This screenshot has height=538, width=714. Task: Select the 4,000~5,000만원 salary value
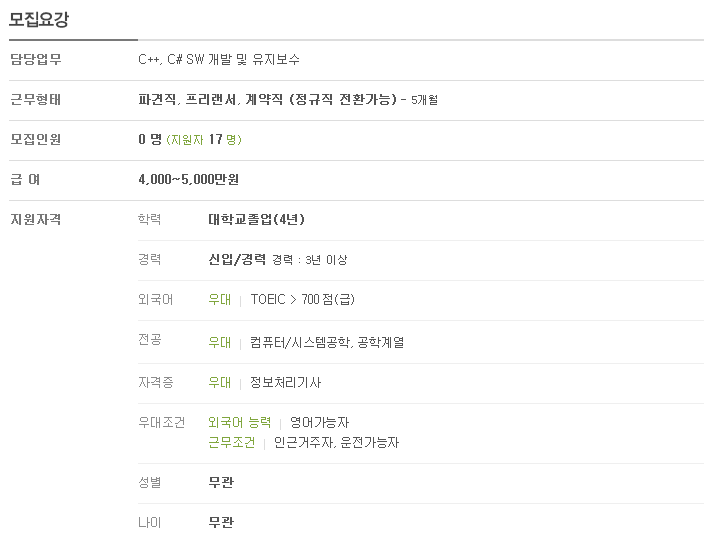click(189, 179)
